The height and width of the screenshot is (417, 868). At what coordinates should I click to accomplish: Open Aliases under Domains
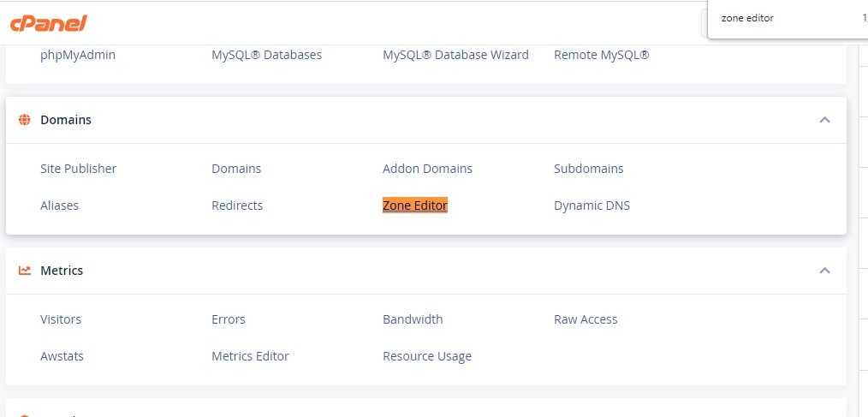point(59,206)
